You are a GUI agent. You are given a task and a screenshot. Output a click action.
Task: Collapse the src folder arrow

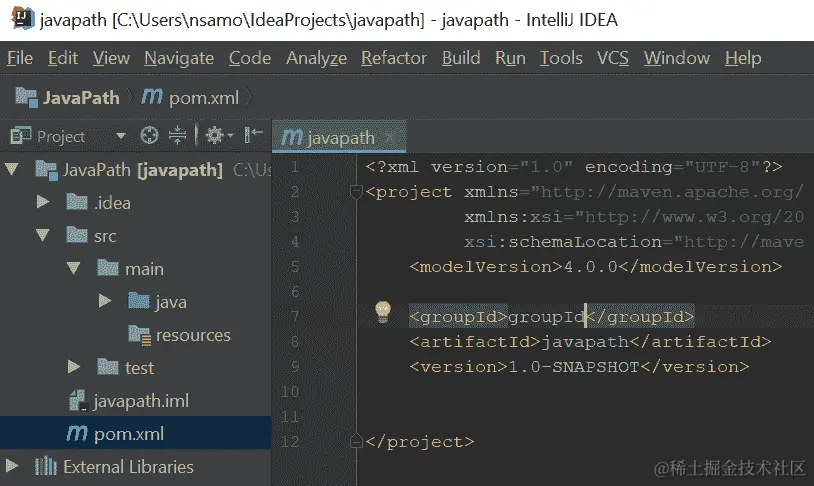point(43,235)
